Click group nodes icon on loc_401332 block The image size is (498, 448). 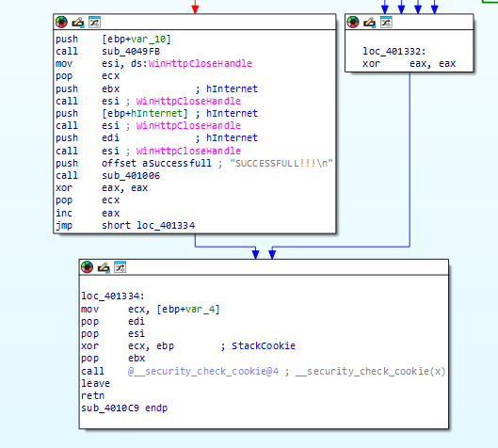click(386, 22)
